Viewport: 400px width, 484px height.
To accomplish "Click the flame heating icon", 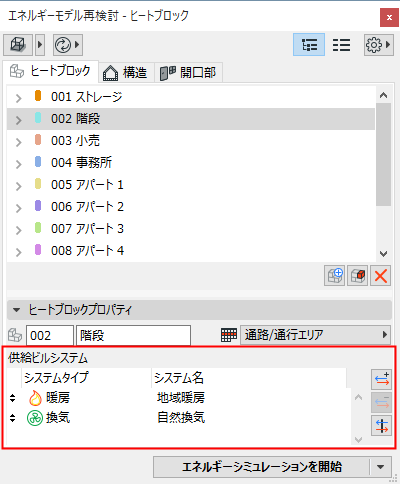I will (x=35, y=398).
